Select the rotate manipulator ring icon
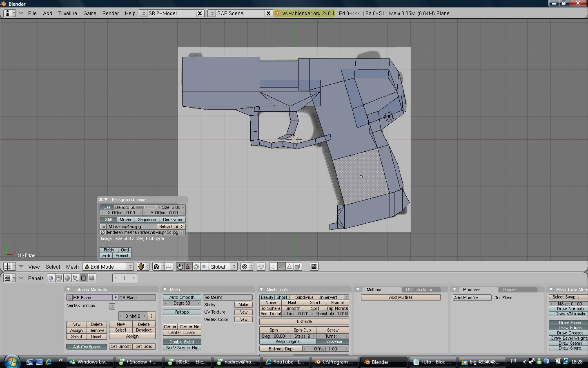 coord(196,267)
